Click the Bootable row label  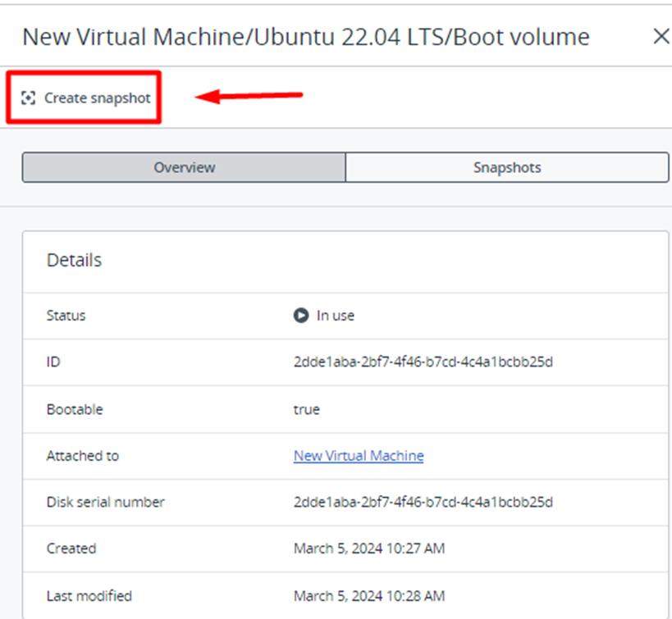[75, 409]
